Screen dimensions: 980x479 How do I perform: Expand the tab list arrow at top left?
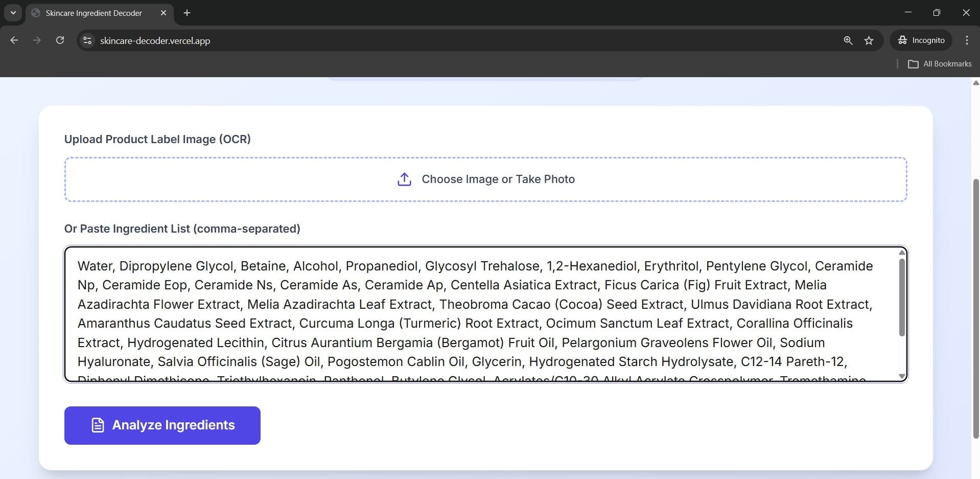(x=13, y=13)
